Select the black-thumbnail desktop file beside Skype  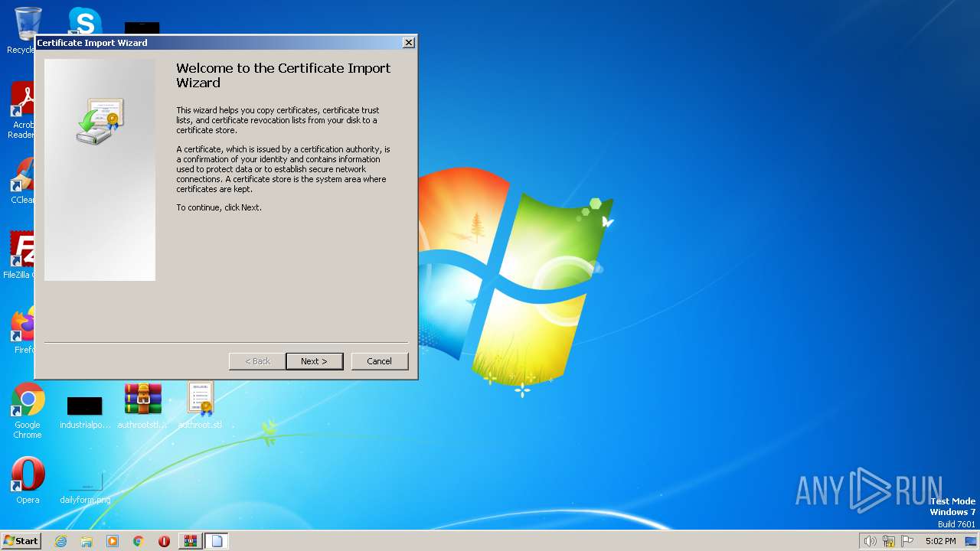click(x=142, y=28)
